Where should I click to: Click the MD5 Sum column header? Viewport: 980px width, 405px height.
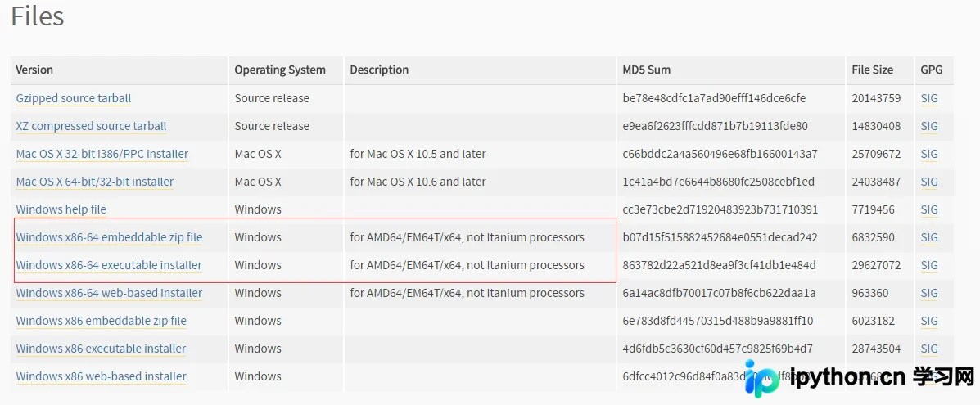(646, 70)
